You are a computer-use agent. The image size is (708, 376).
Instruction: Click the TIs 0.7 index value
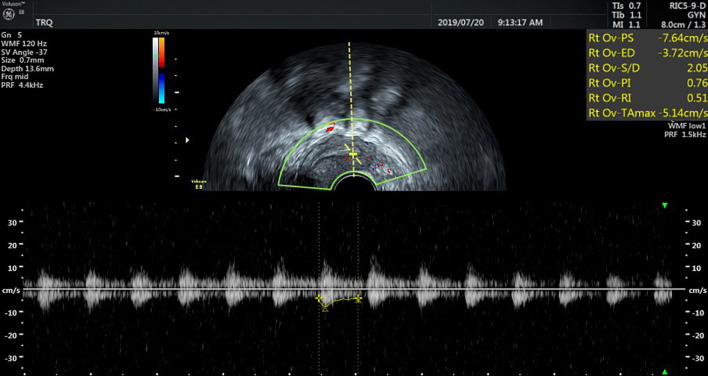(625, 6)
